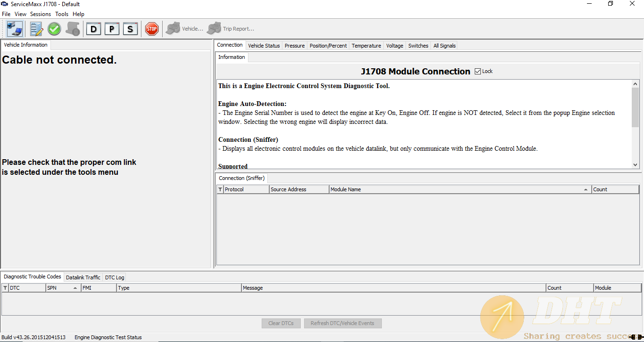Open the D window toolbar button
Screen dimensions: 644x342
pyautogui.click(x=94, y=29)
